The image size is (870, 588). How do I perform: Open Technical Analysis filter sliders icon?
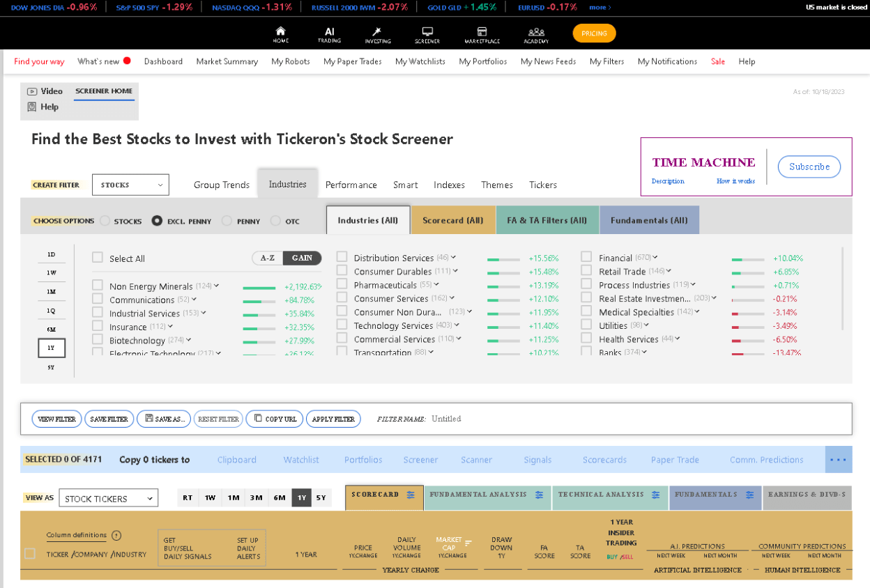[655, 495]
